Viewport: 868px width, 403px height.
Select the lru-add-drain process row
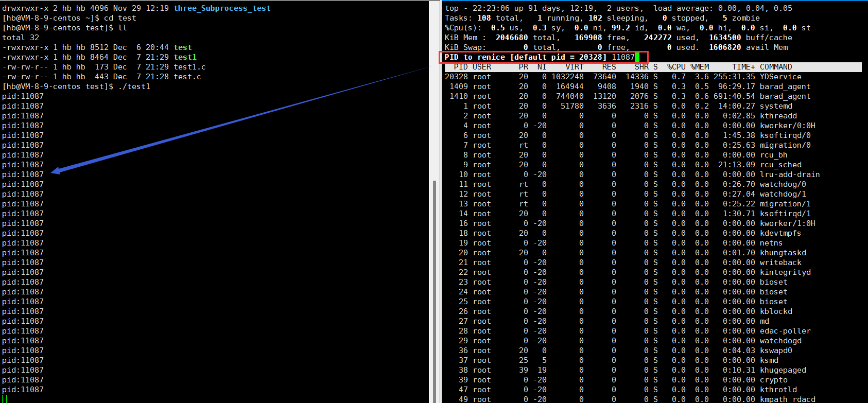(653, 174)
